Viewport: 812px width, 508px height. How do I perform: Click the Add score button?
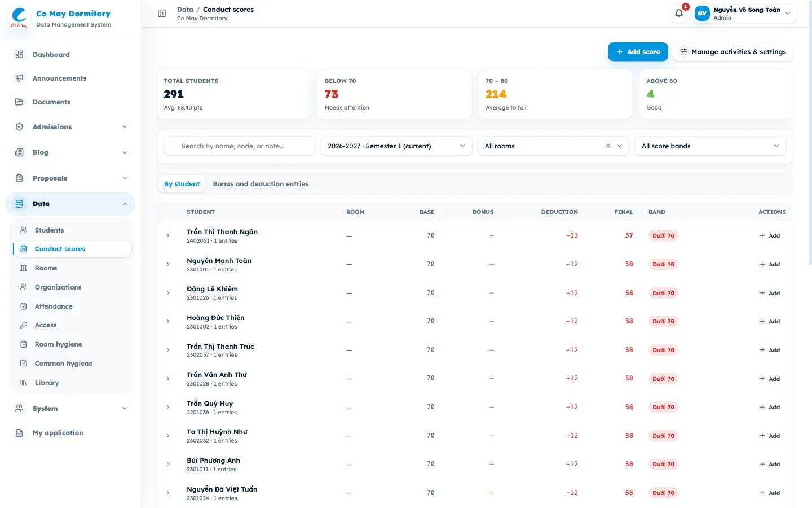point(638,52)
